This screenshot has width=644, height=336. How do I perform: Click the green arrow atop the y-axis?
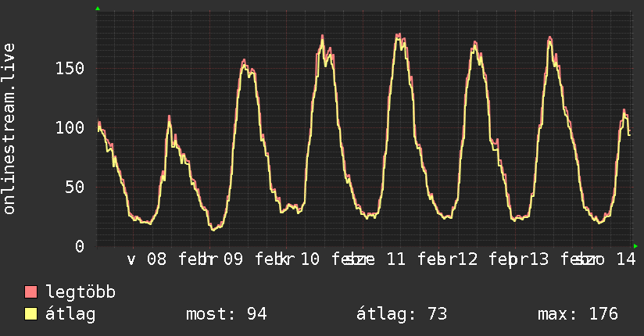pyautogui.click(x=98, y=9)
